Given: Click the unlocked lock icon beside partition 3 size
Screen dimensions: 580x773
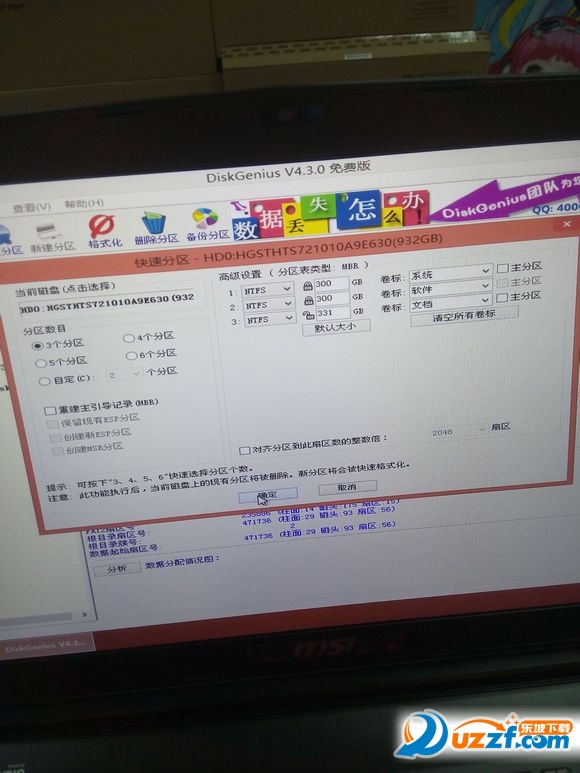Looking at the screenshot, I should 308,314.
